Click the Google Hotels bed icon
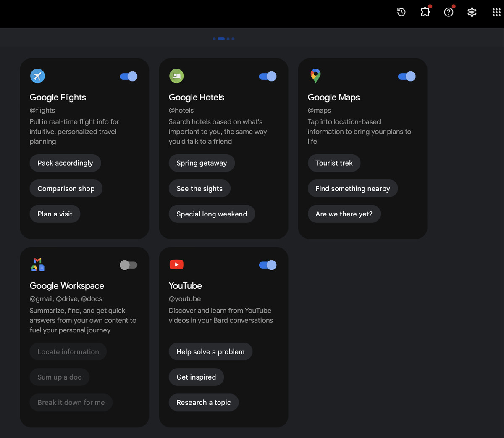Viewport: 504px width, 438px height. [x=176, y=76]
